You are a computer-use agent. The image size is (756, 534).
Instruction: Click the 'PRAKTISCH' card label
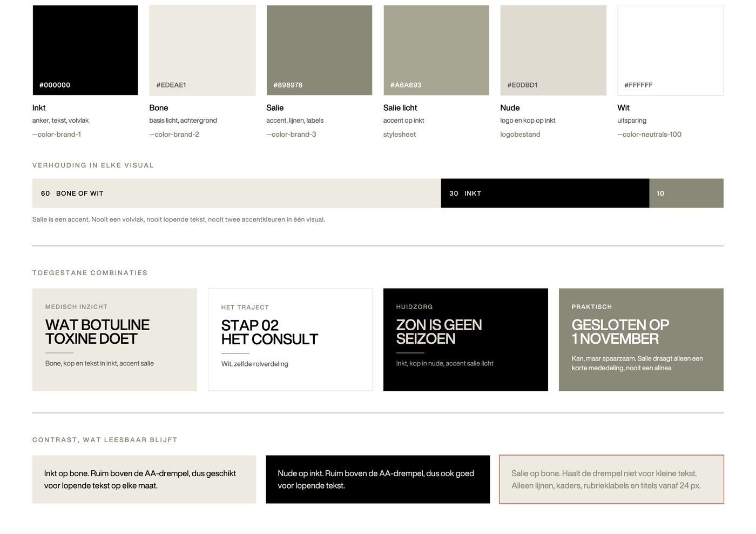click(x=592, y=307)
